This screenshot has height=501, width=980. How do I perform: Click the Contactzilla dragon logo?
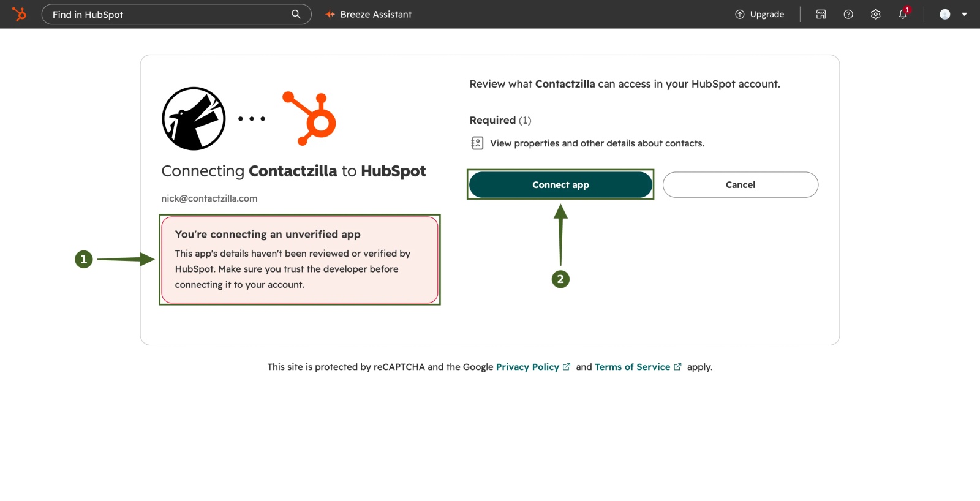194,119
